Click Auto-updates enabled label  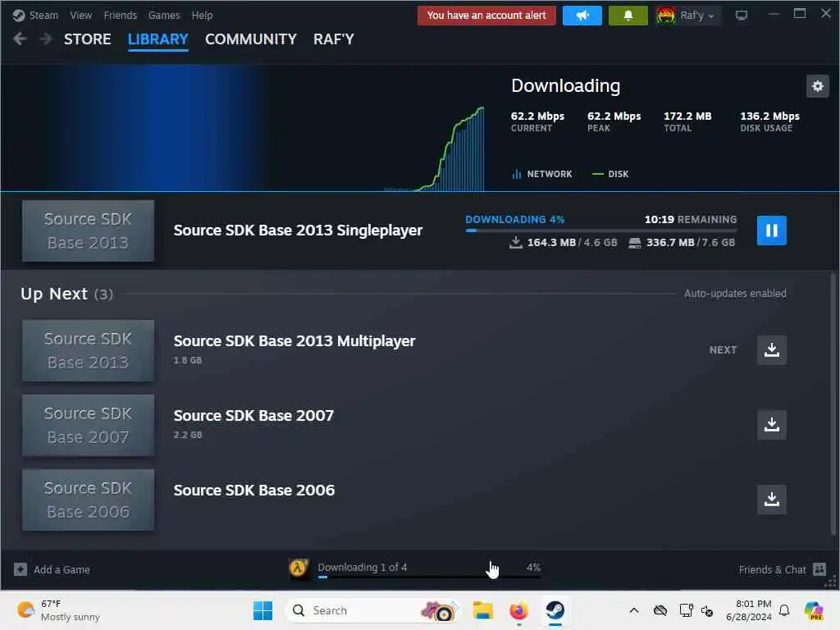(x=735, y=294)
